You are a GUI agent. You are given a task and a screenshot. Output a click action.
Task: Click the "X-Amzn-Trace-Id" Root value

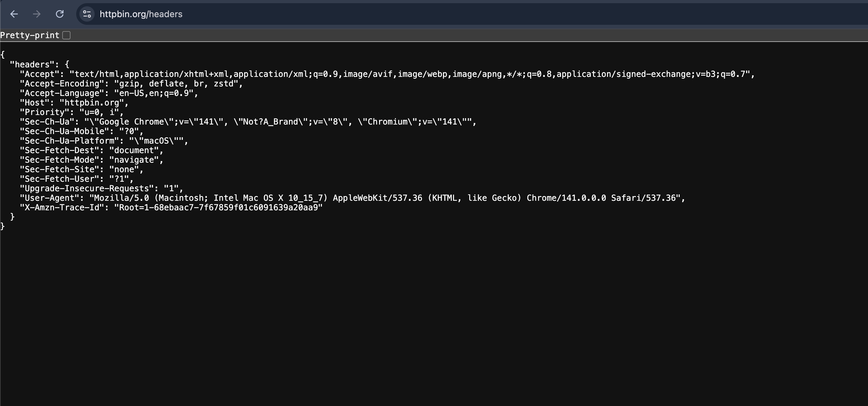218,207
